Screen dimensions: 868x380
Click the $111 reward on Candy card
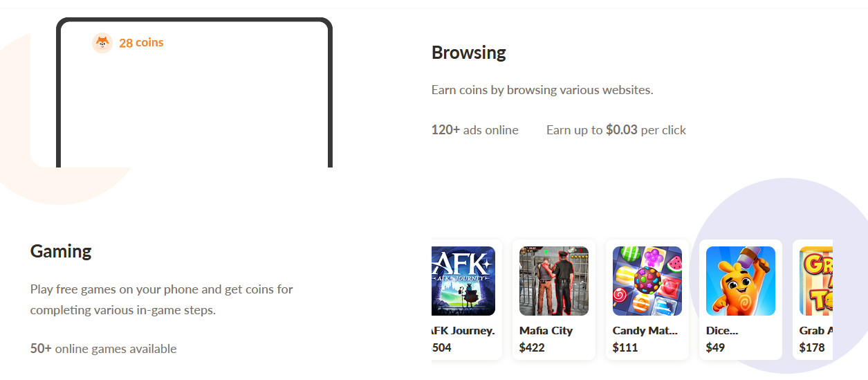[625, 347]
